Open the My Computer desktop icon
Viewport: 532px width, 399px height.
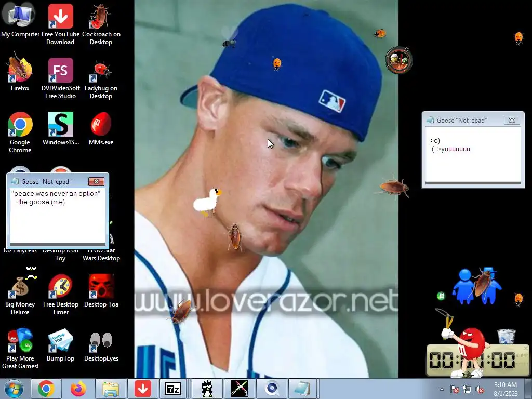[x=20, y=21]
